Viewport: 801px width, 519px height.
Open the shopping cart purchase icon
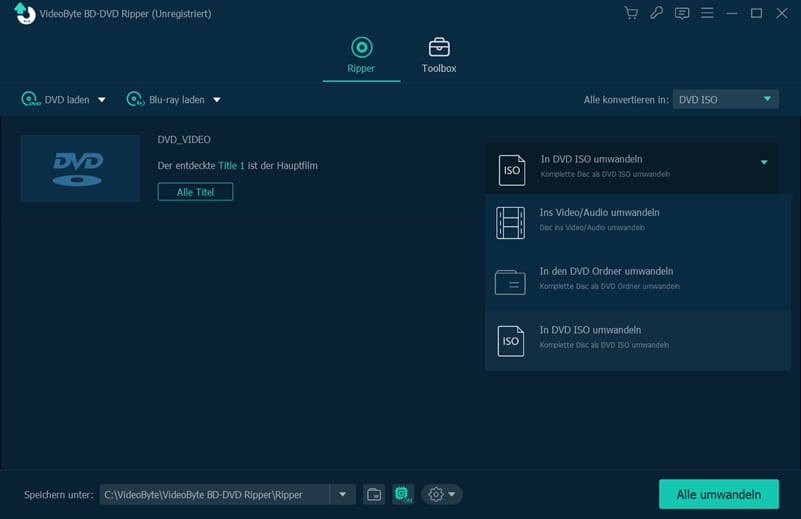pyautogui.click(x=631, y=13)
